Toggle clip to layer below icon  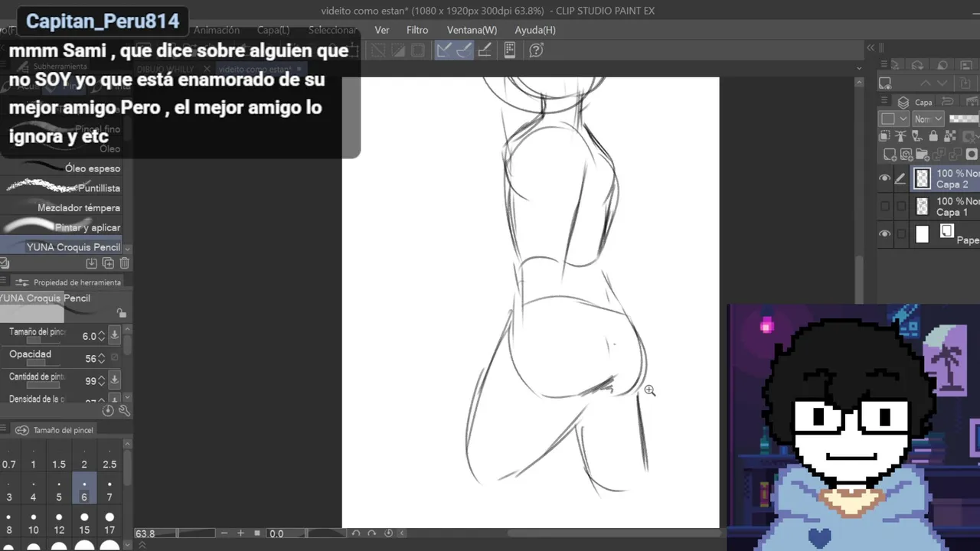[x=884, y=136]
